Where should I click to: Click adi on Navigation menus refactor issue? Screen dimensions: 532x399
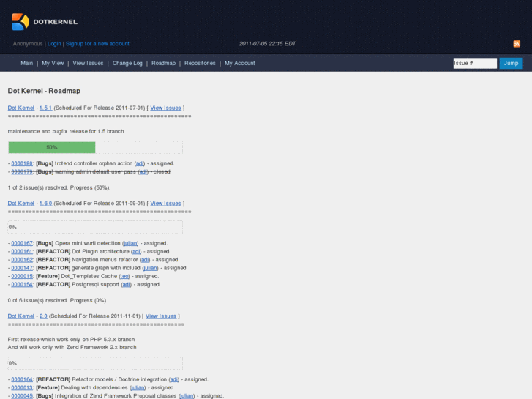click(145, 259)
